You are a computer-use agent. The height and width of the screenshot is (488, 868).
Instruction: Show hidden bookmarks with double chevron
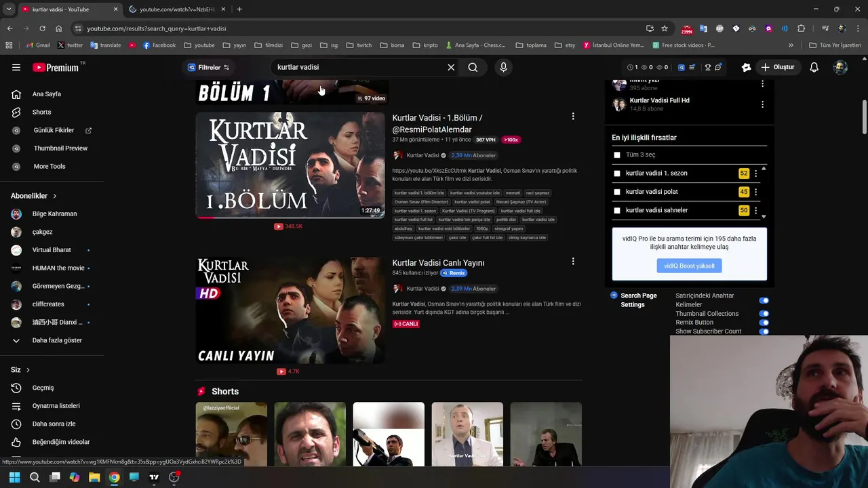pos(791,45)
